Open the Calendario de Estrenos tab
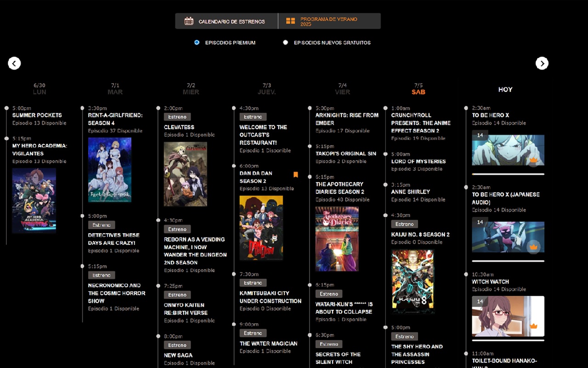588x368 pixels. point(226,21)
